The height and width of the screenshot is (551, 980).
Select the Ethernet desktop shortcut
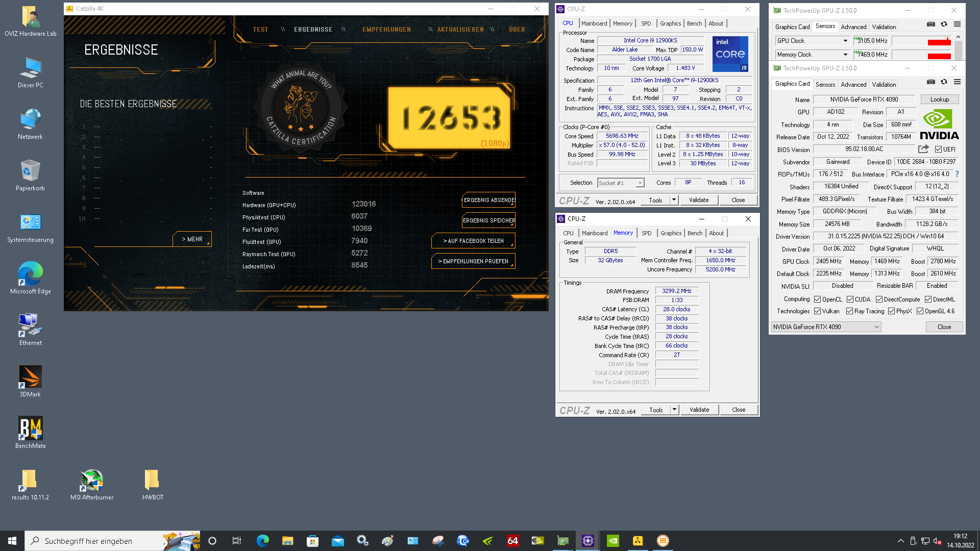pos(31,330)
